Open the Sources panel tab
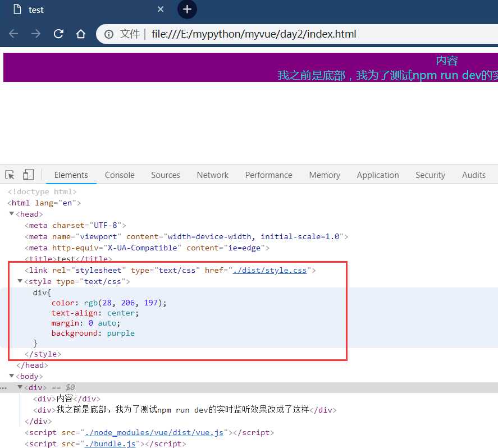This screenshot has width=498, height=448. [x=166, y=175]
